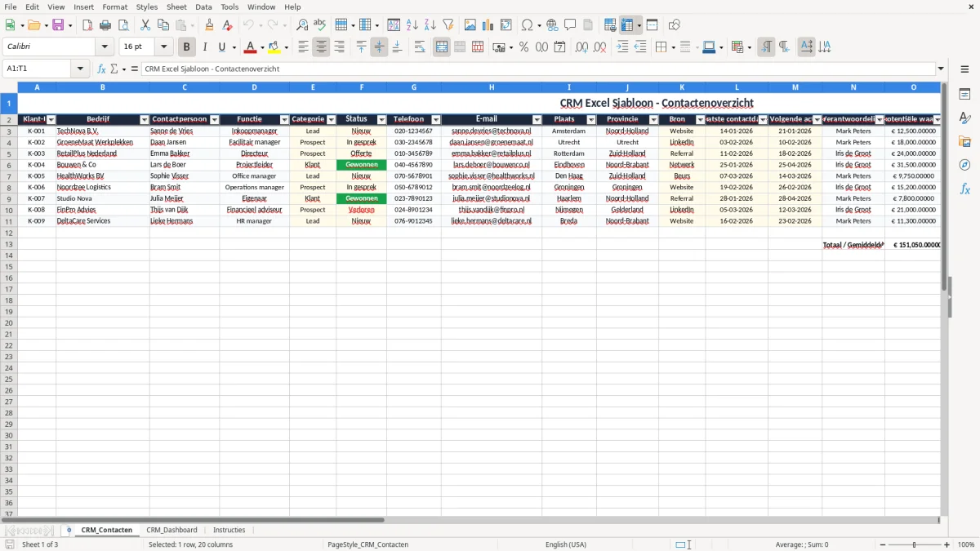Insert a hyperlink
The image size is (980, 551).
click(x=553, y=25)
